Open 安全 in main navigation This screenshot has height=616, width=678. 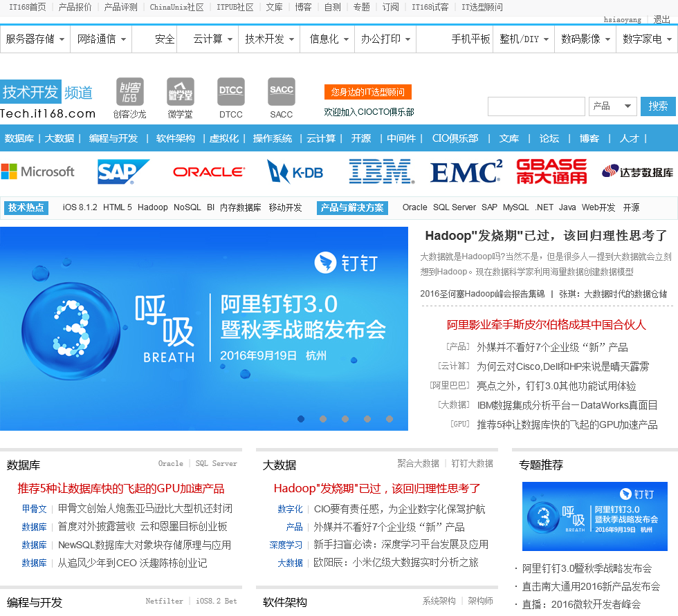coord(165,39)
